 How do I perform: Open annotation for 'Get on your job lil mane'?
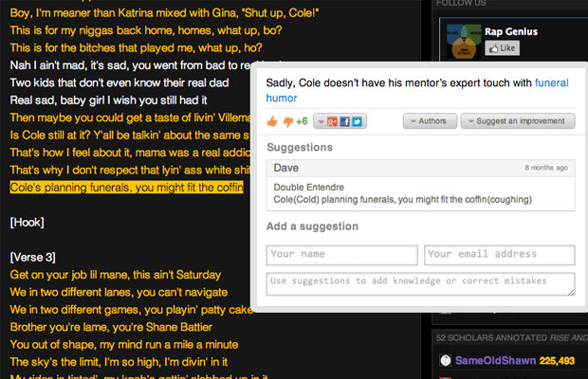(x=116, y=275)
